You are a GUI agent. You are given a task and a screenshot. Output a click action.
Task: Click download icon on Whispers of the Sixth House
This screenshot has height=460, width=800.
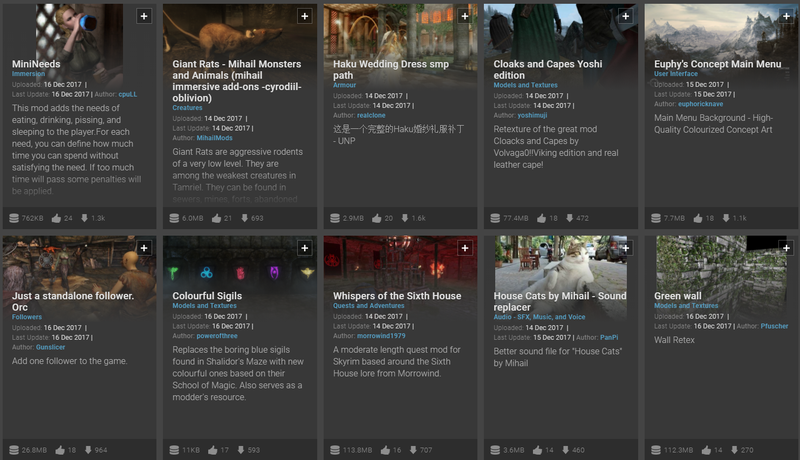(x=413, y=450)
